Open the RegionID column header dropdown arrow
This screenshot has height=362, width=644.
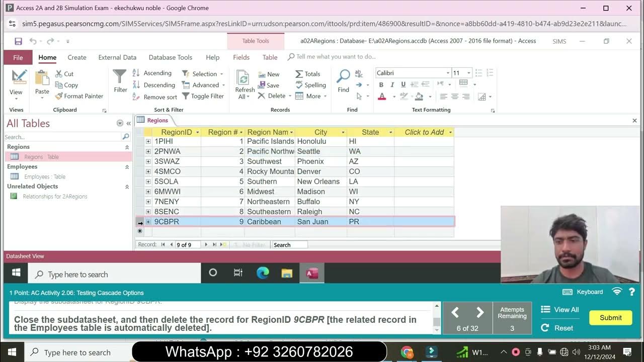[197, 132]
